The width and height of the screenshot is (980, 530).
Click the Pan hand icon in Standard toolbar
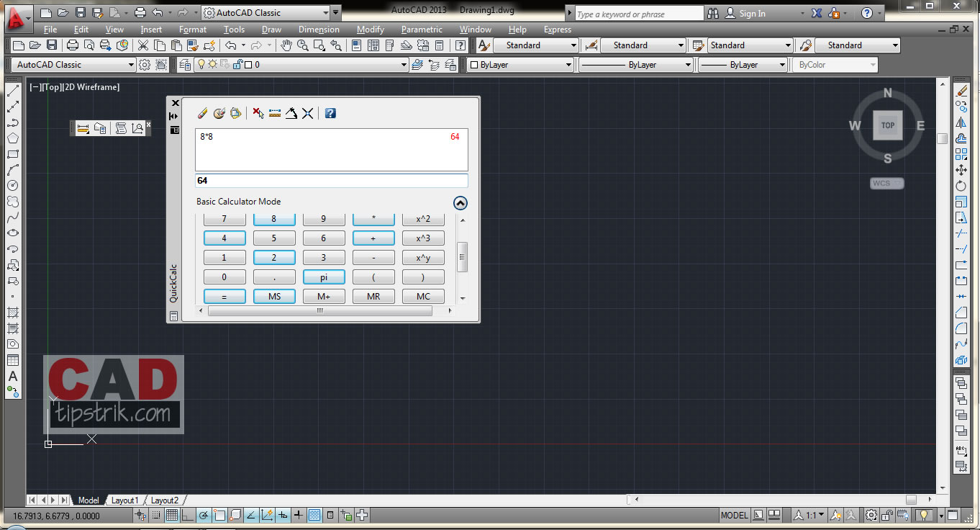(286, 45)
